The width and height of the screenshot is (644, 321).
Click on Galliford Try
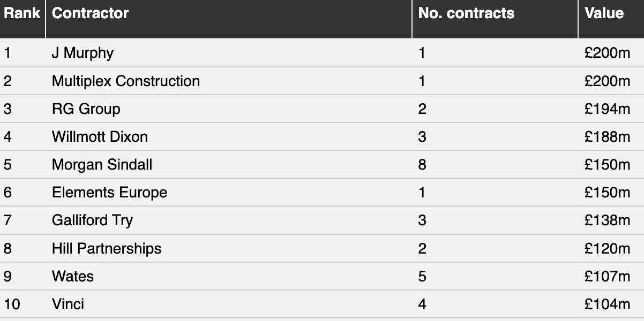[x=92, y=220]
